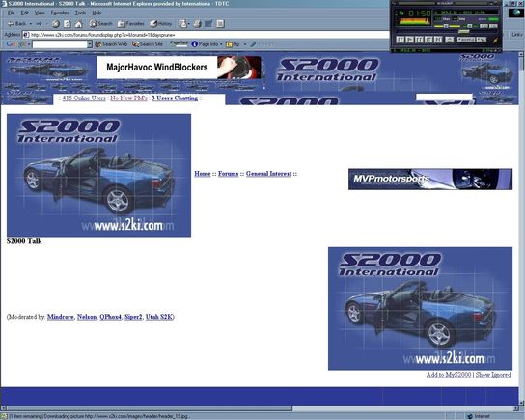Stop page loading with the Stop icon
Screen dimensions: 525x420
point(56,24)
